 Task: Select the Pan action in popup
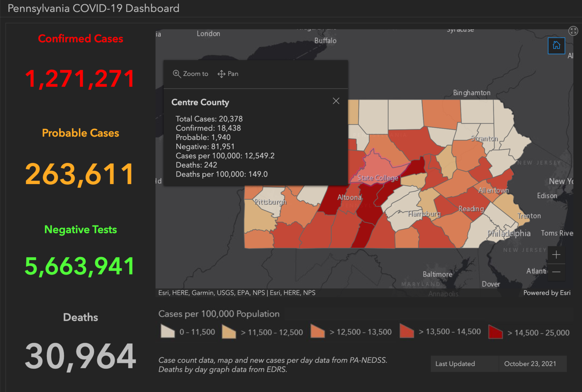tap(228, 74)
